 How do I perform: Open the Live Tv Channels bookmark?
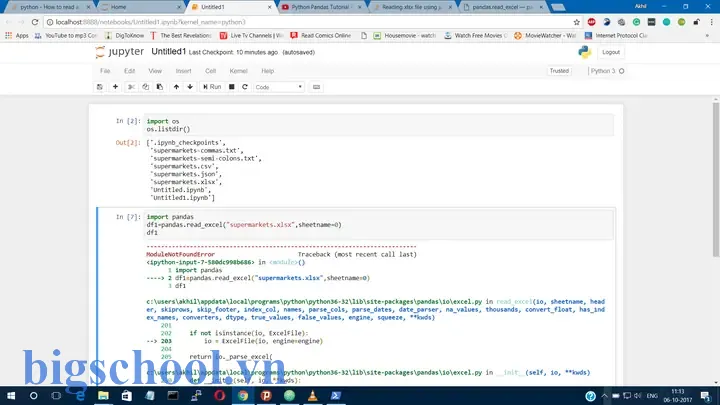click(252, 35)
